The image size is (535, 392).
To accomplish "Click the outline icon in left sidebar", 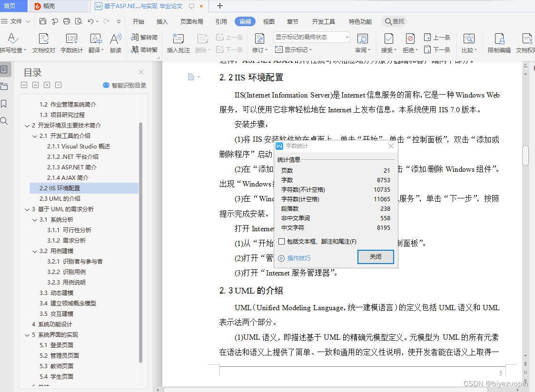I will (x=4, y=69).
